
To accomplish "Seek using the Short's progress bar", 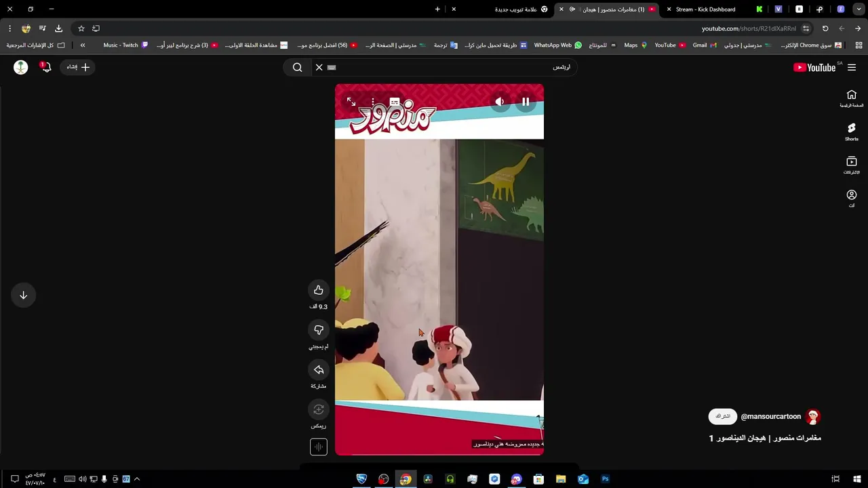I will coord(439,454).
